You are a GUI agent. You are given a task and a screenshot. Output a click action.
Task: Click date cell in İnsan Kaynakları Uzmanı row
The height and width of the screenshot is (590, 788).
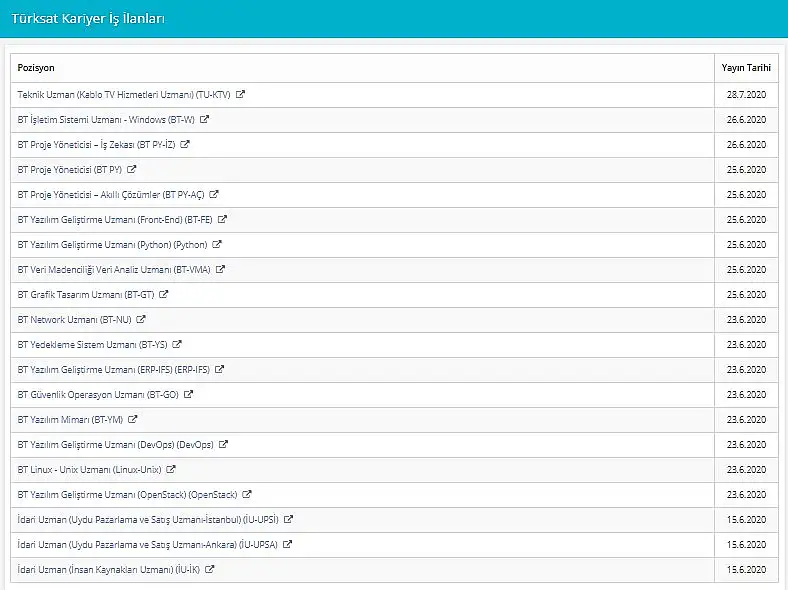746,570
